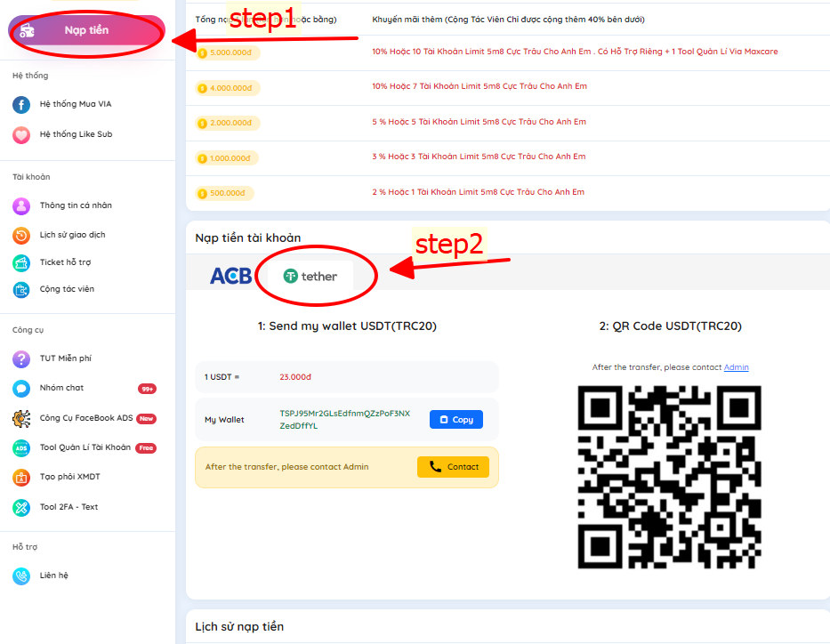
Task: Click the coin icon on the 5.000.000đ tier
Action: pyautogui.click(x=202, y=52)
